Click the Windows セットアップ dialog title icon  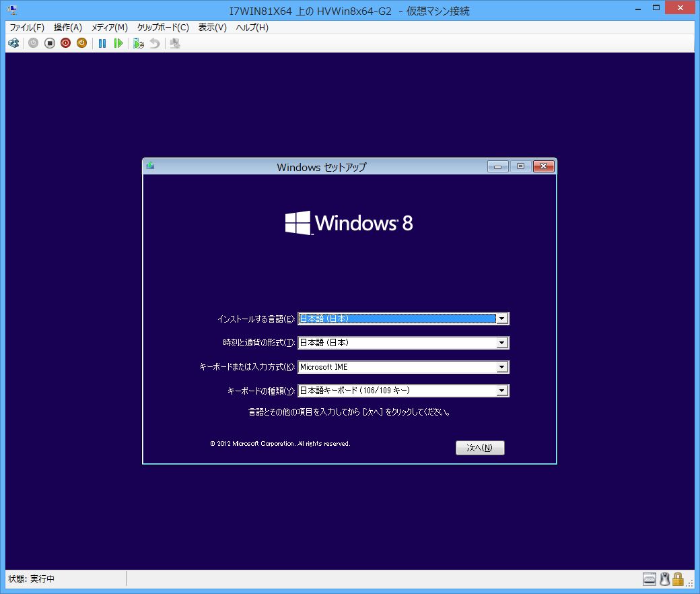(151, 166)
